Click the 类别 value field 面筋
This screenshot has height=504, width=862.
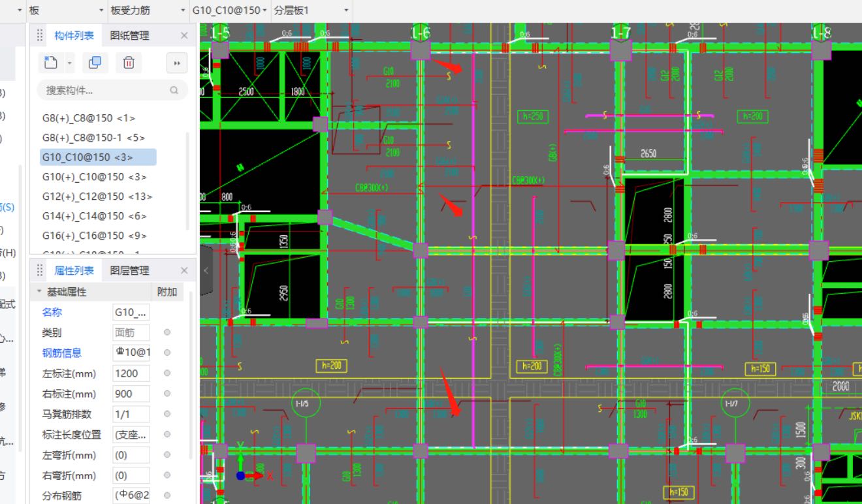pyautogui.click(x=131, y=332)
